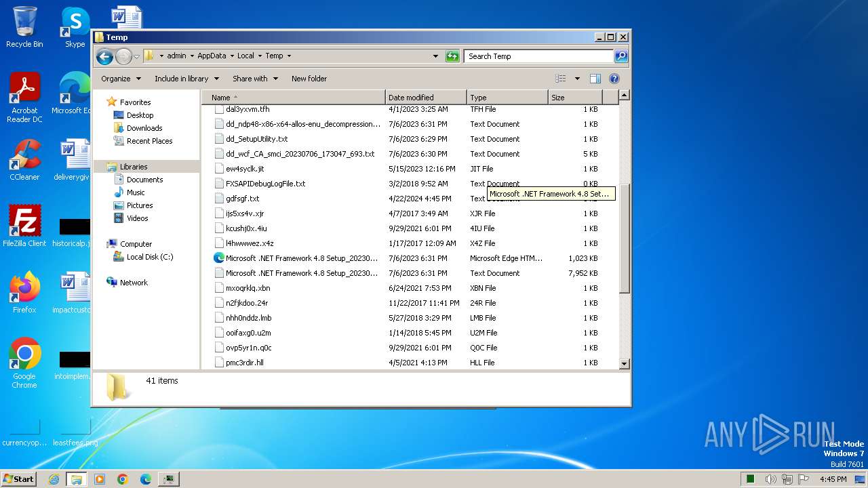Click the file list scroll down arrow
The image size is (868, 488).
(625, 364)
